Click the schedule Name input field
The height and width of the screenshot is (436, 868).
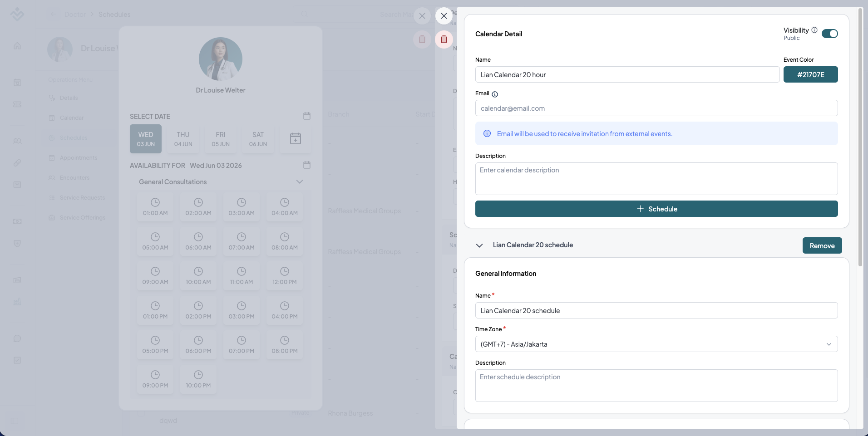pos(656,310)
